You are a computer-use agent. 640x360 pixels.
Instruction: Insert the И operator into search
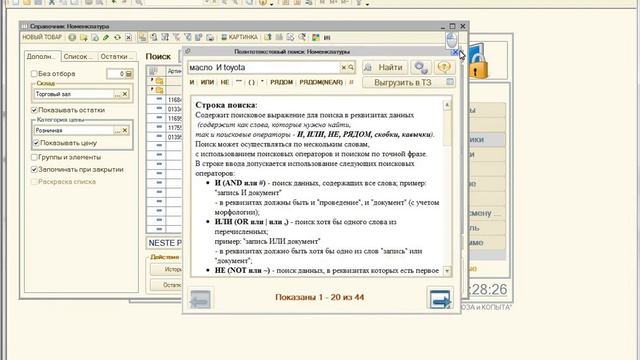tap(192, 82)
